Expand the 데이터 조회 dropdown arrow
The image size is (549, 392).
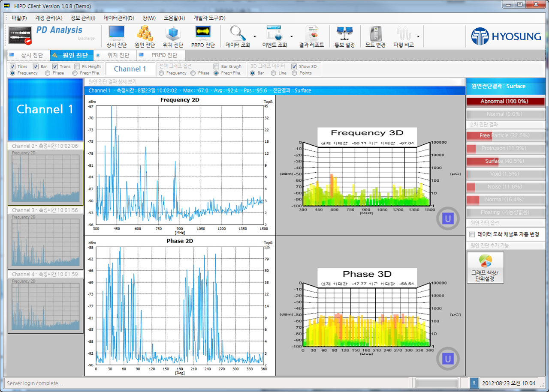coord(255,37)
